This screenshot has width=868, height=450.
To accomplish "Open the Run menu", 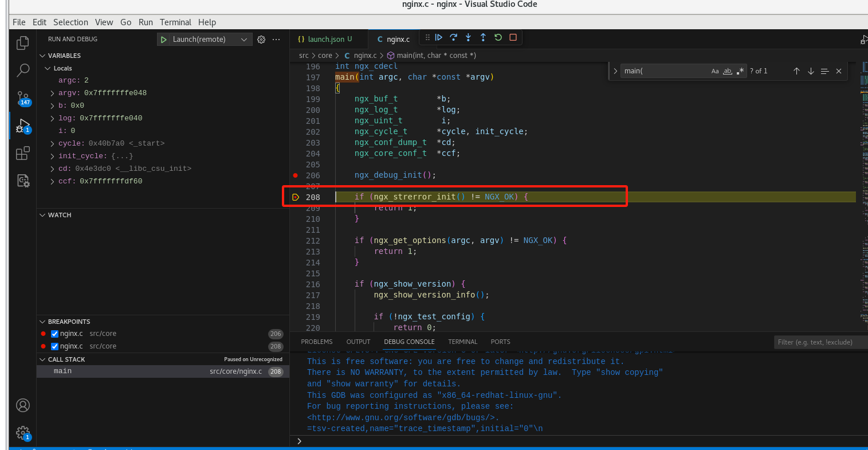I will [146, 22].
